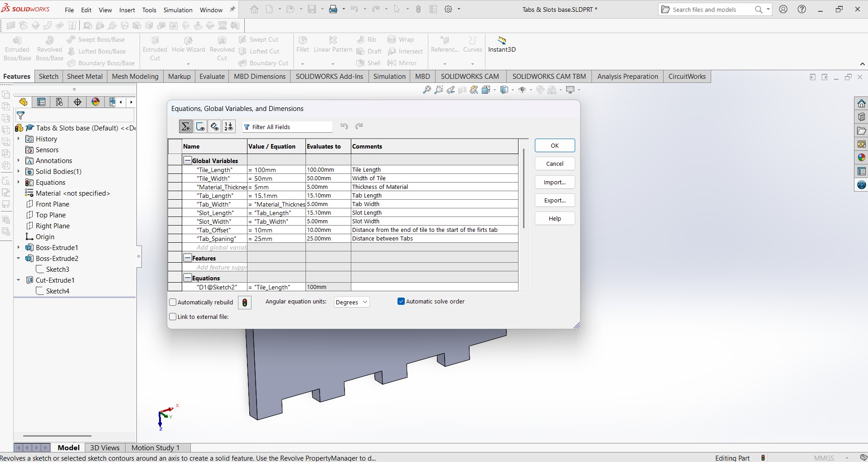Open the Options gear icon

(x=448, y=9)
